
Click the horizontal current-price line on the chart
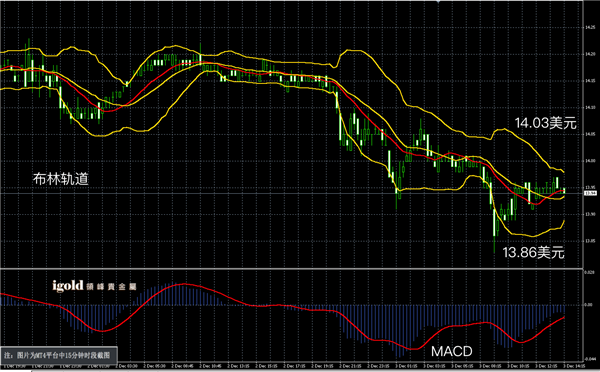tap(292, 194)
